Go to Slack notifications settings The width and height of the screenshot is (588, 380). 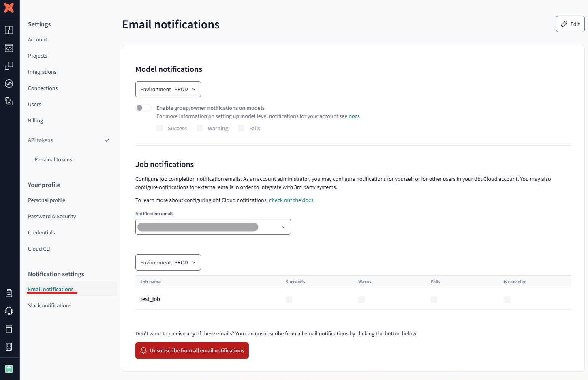click(x=50, y=306)
